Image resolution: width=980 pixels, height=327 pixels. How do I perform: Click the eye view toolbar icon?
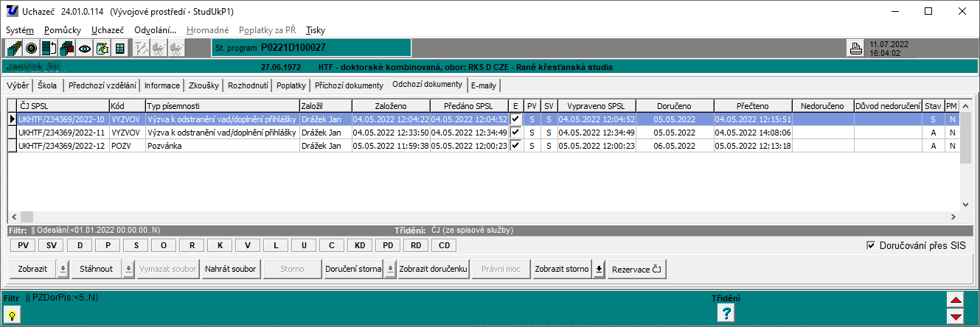tap(85, 49)
